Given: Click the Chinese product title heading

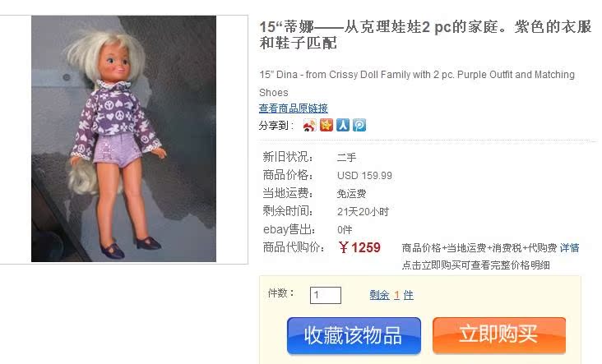Looking at the screenshot, I should (x=425, y=35).
